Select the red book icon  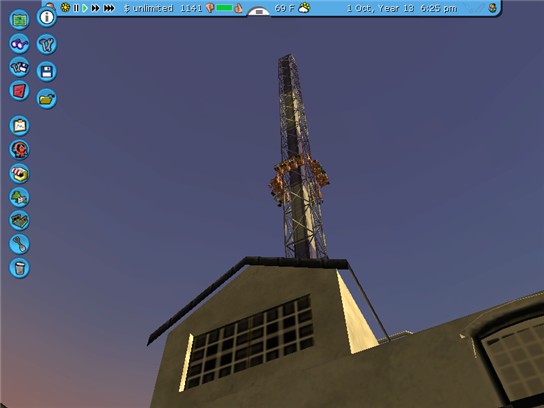click(x=19, y=91)
